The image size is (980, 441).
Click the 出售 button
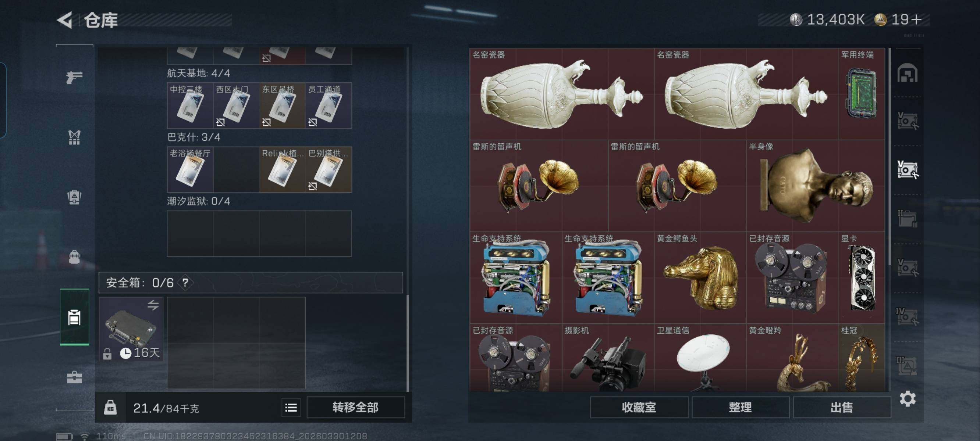tap(842, 408)
